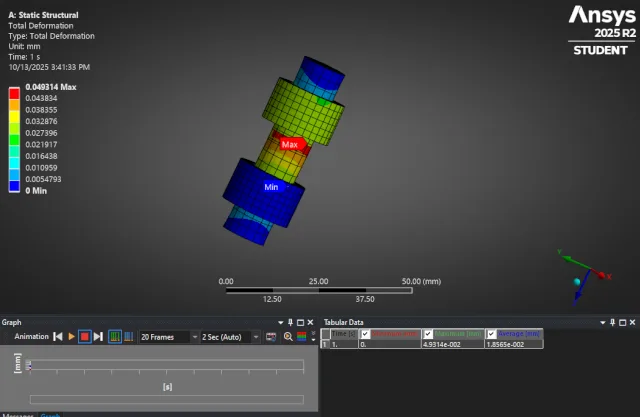Click the graph time slider bar
The height and width of the screenshot is (417, 640).
coord(167,399)
